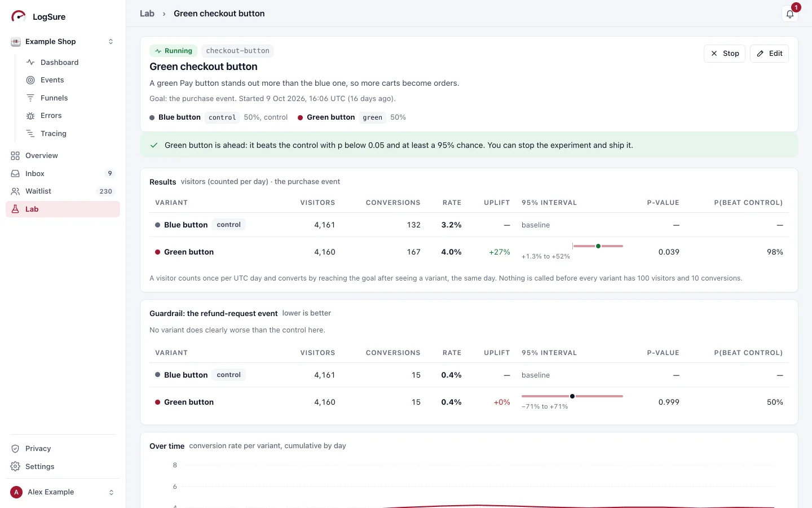Click the Privacy shield icon
The height and width of the screenshot is (508, 812).
15,449
